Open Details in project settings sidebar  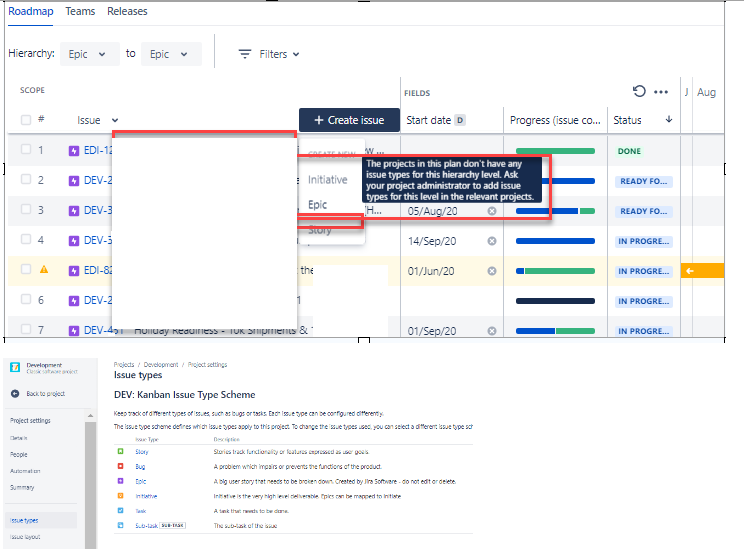(x=19, y=438)
